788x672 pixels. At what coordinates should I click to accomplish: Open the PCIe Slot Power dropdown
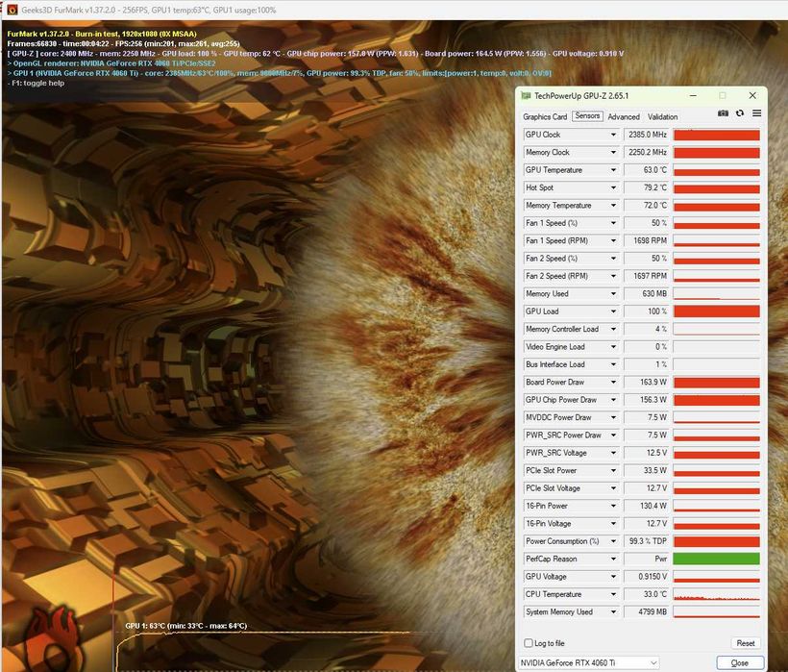613,470
